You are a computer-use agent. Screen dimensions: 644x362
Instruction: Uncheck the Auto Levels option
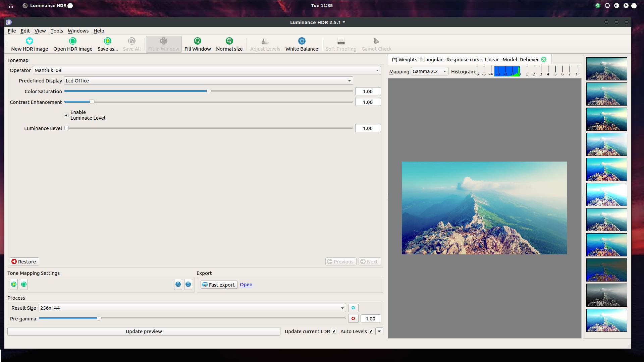tap(371, 331)
